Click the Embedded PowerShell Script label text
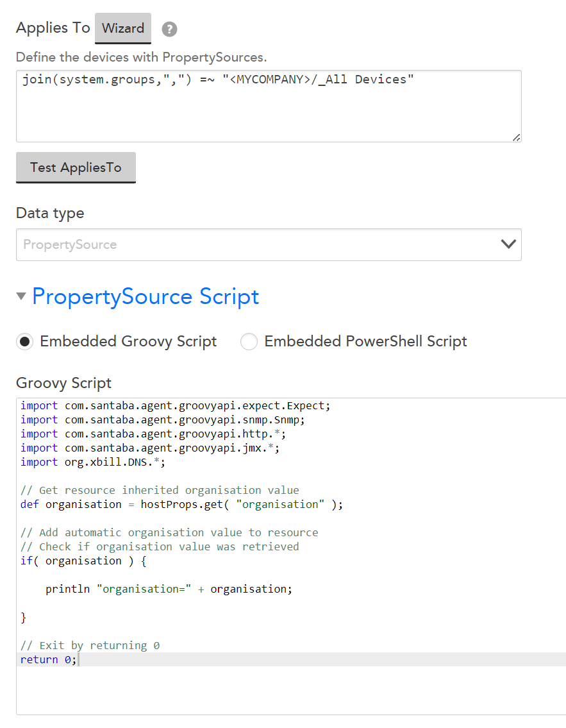The width and height of the screenshot is (566, 728). click(x=365, y=342)
